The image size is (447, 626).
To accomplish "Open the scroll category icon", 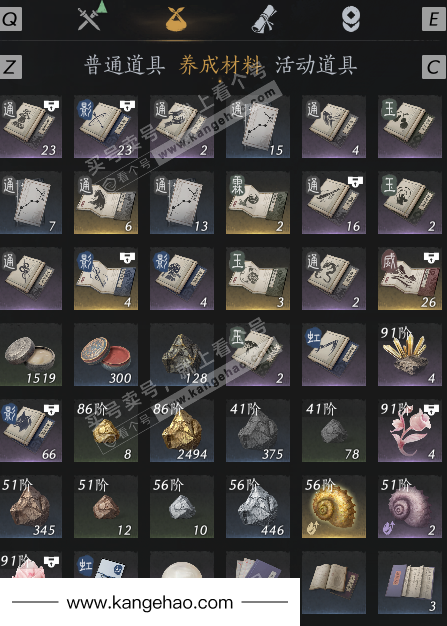I will (264, 19).
